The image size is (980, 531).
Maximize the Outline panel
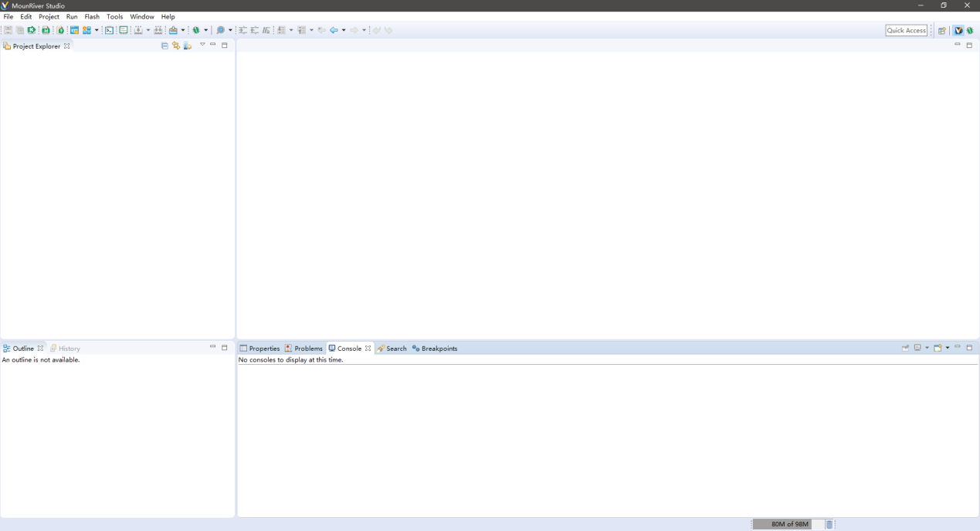click(225, 348)
